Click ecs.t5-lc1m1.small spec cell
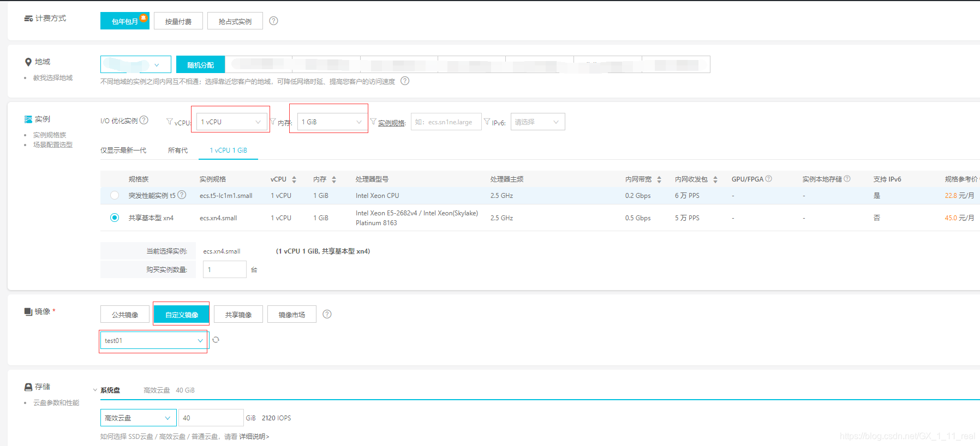 point(226,196)
